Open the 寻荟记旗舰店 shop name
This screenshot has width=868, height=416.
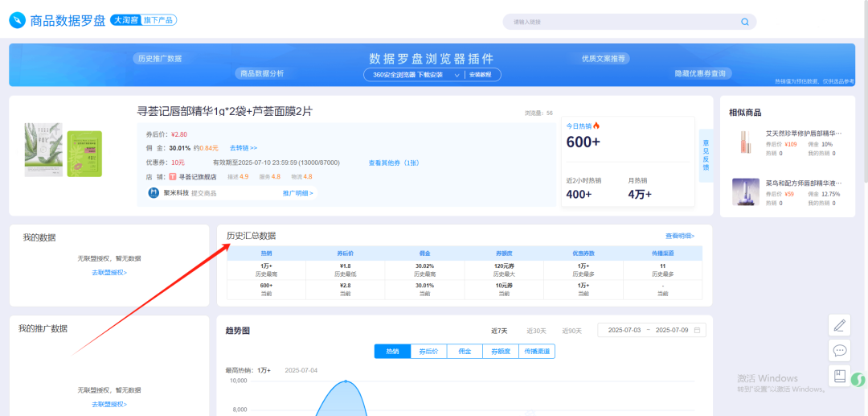click(x=198, y=177)
